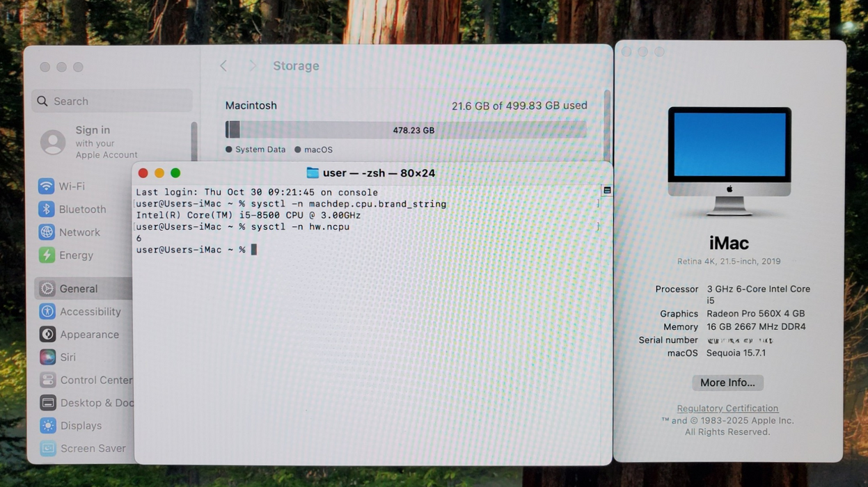
Task: Click the Macintosh storage usage bar
Action: pos(406,129)
